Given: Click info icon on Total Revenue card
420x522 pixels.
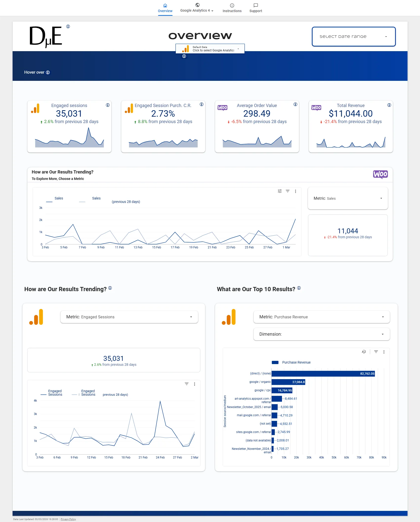Looking at the screenshot, I should tap(389, 105).
